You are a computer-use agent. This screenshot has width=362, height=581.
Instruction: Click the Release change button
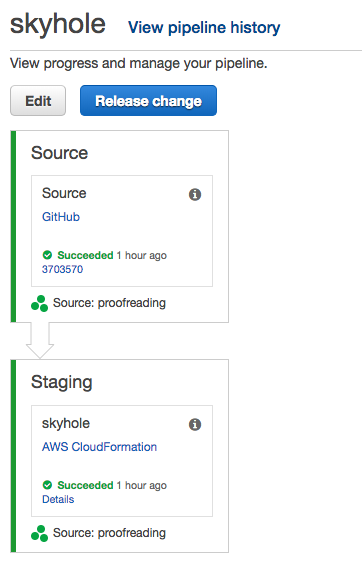click(148, 101)
